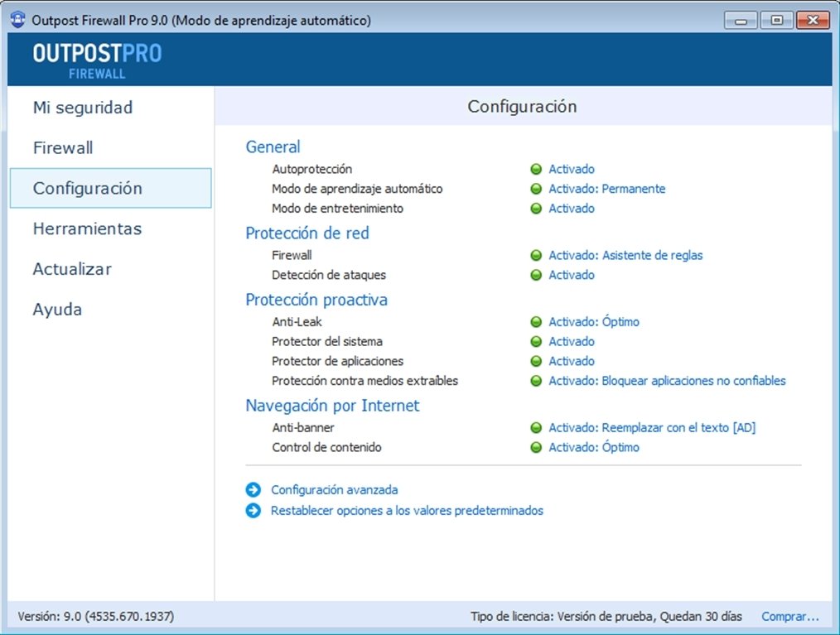Select Configuración in the sidebar

[x=110, y=188]
